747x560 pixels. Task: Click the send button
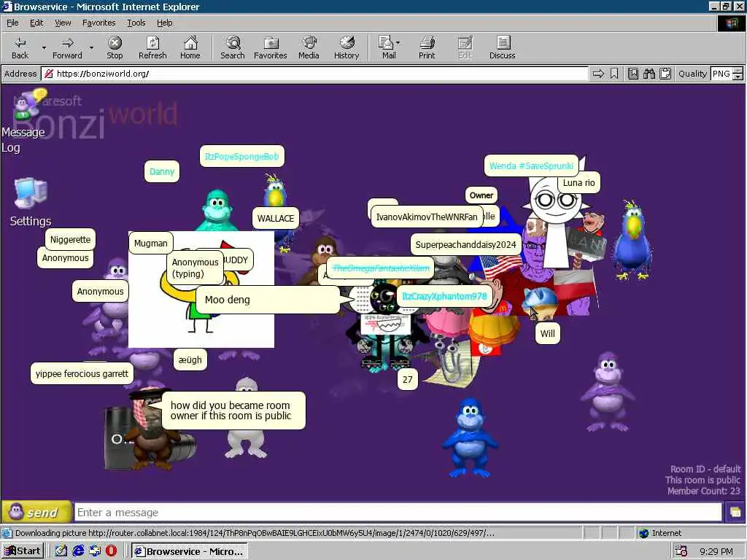coord(36,513)
